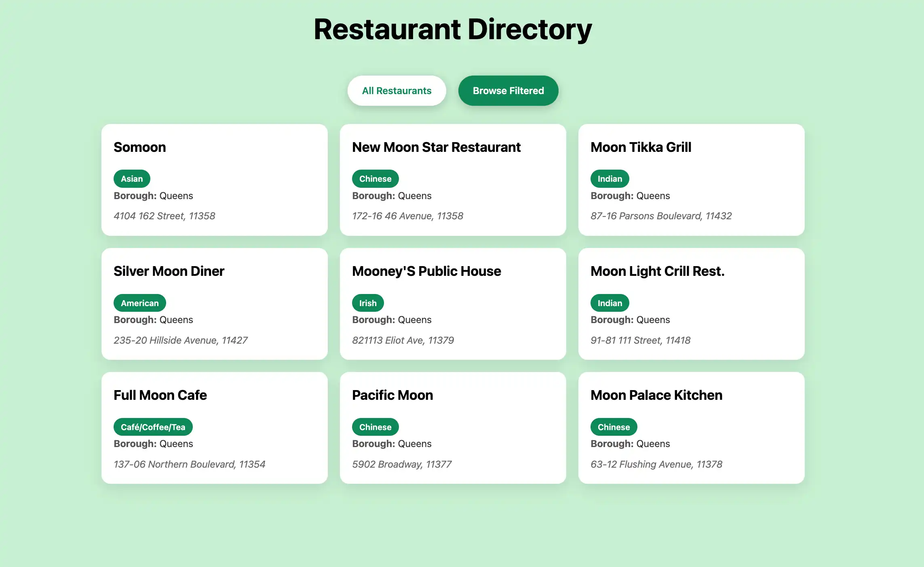Switch to the Browse Filtered tab
Viewport: 924px width, 567px height.
(x=508, y=90)
